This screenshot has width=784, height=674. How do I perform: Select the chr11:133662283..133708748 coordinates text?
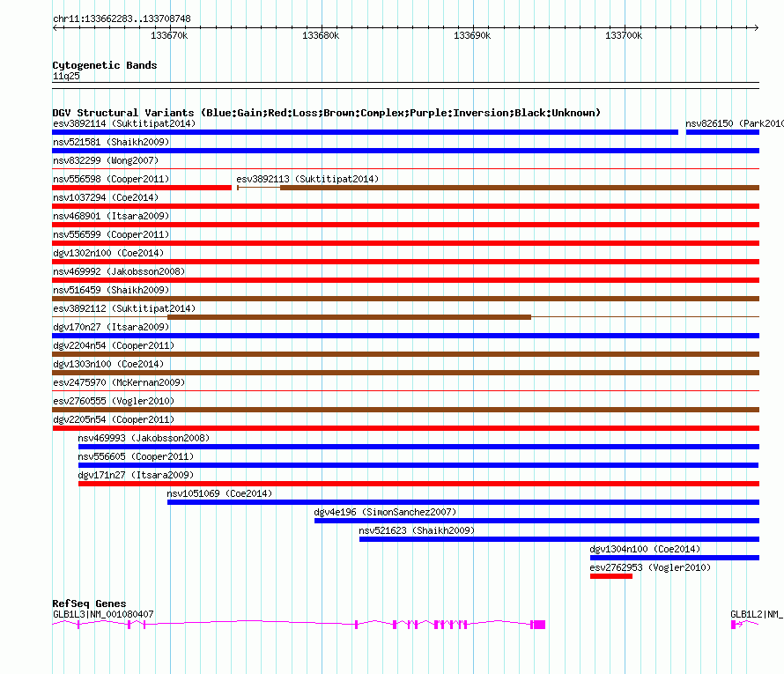122,19
